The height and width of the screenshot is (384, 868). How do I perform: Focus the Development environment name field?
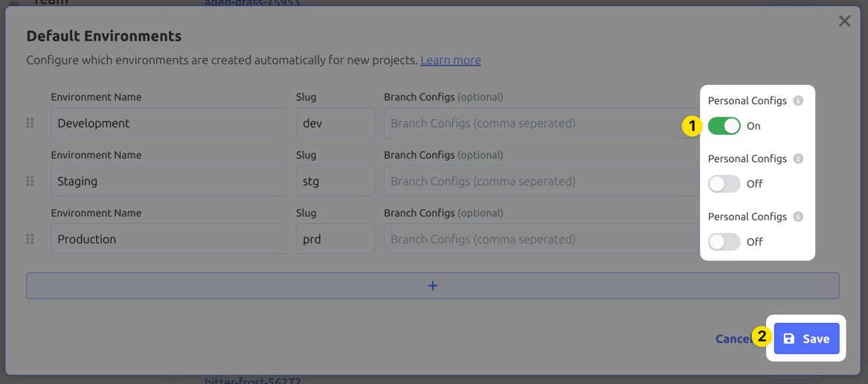169,123
